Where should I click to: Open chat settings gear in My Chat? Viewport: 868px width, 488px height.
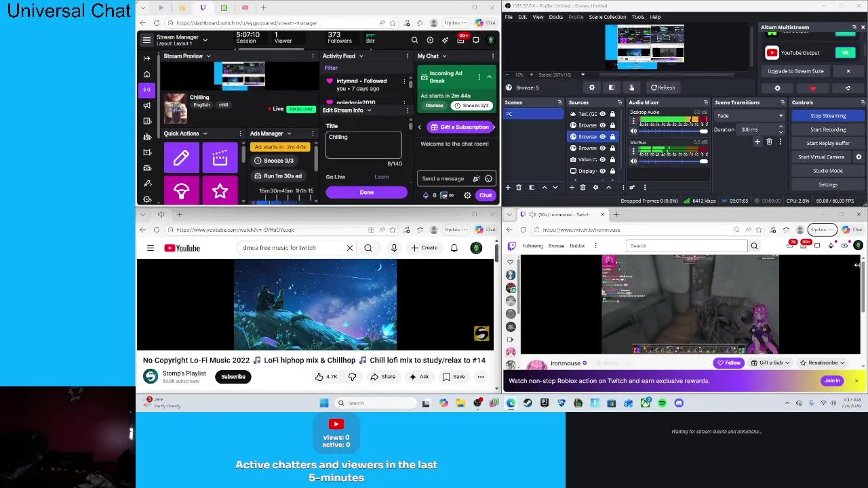(467, 195)
